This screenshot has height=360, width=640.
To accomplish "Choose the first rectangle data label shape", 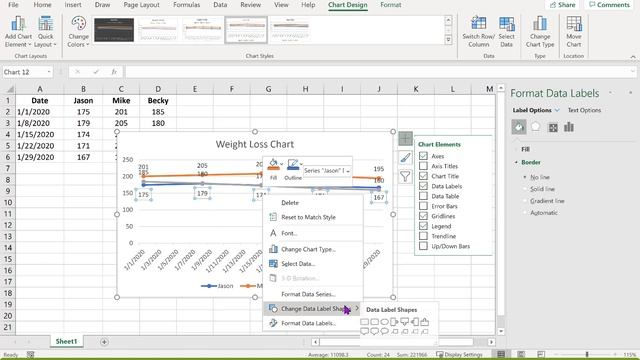I will pyautogui.click(x=364, y=322).
